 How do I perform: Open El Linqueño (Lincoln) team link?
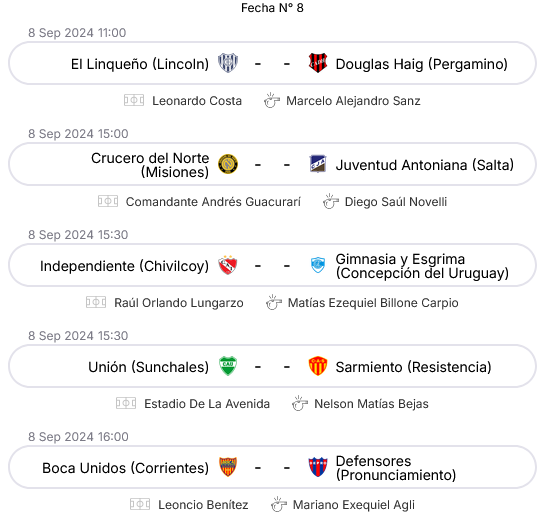click(x=140, y=64)
